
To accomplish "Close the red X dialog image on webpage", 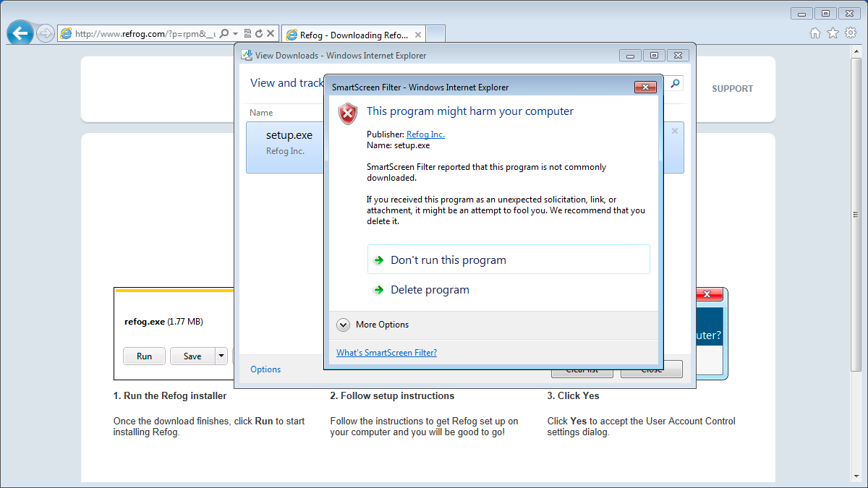I will coord(709,295).
